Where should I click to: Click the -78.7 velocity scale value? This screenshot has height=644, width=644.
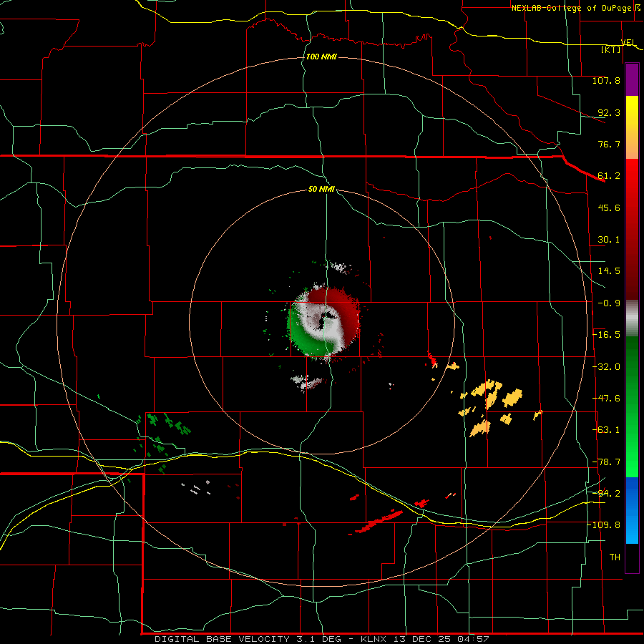(x=606, y=462)
